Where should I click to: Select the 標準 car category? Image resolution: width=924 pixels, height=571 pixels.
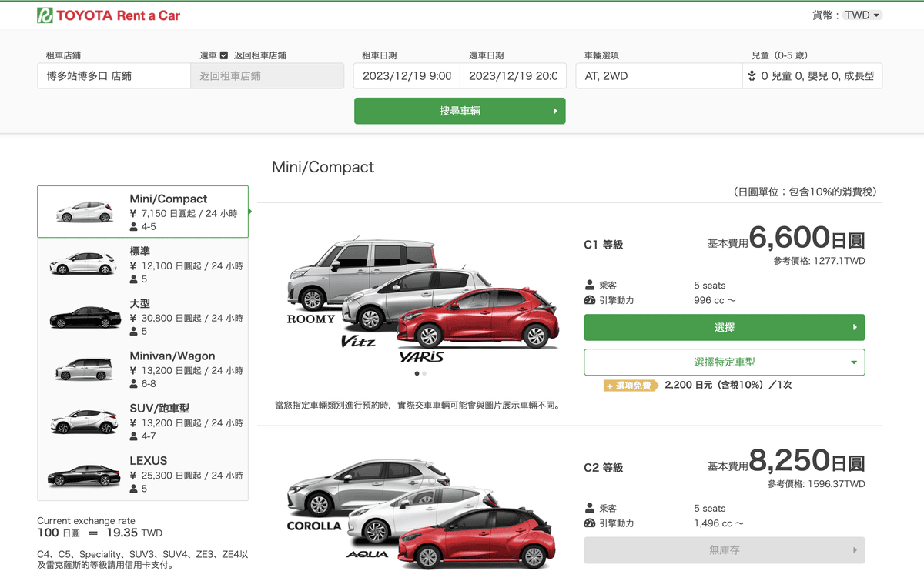tap(142, 264)
